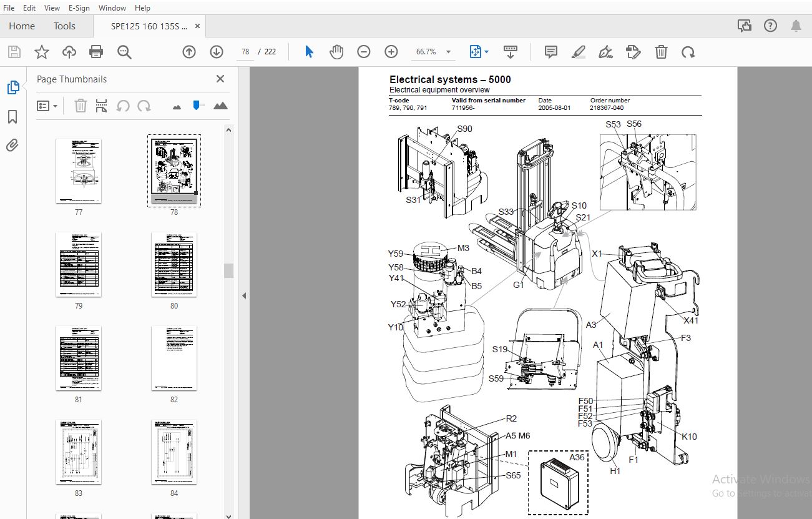Select the page 83 thumbnail

tap(79, 452)
